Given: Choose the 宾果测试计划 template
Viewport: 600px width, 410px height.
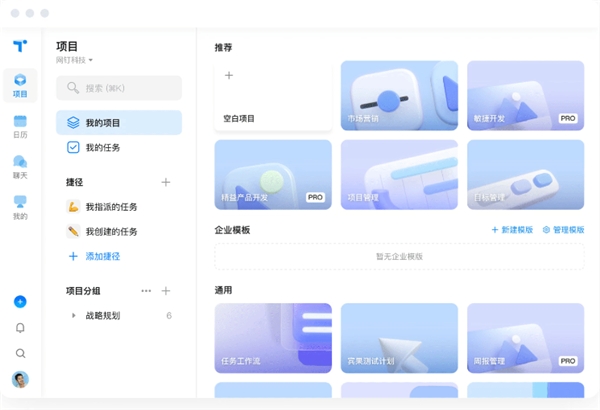Looking at the screenshot, I should click(x=399, y=338).
